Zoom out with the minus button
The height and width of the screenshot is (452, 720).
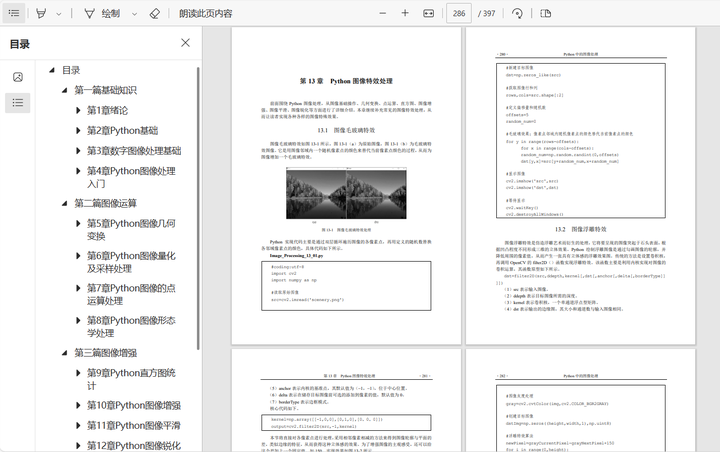(x=382, y=13)
